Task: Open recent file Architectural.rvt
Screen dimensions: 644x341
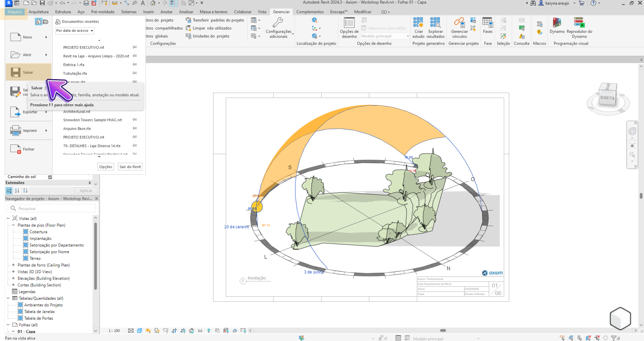Action: point(77,112)
